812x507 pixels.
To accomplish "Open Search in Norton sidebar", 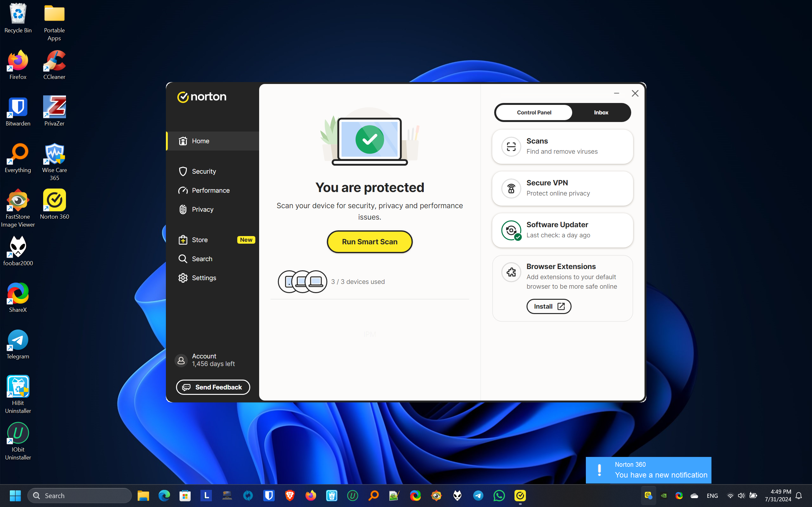I will (202, 259).
